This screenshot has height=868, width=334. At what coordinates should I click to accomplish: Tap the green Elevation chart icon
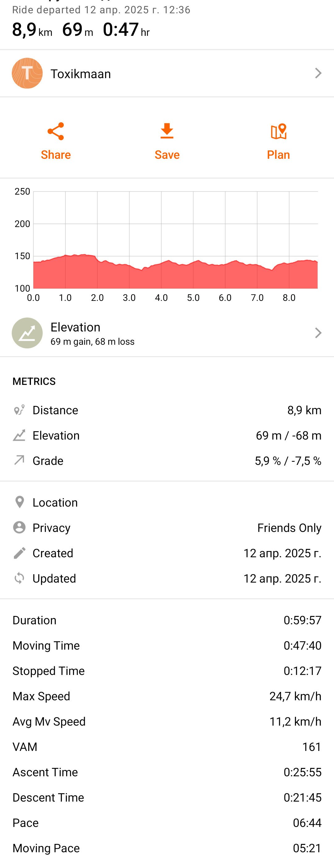(x=27, y=333)
